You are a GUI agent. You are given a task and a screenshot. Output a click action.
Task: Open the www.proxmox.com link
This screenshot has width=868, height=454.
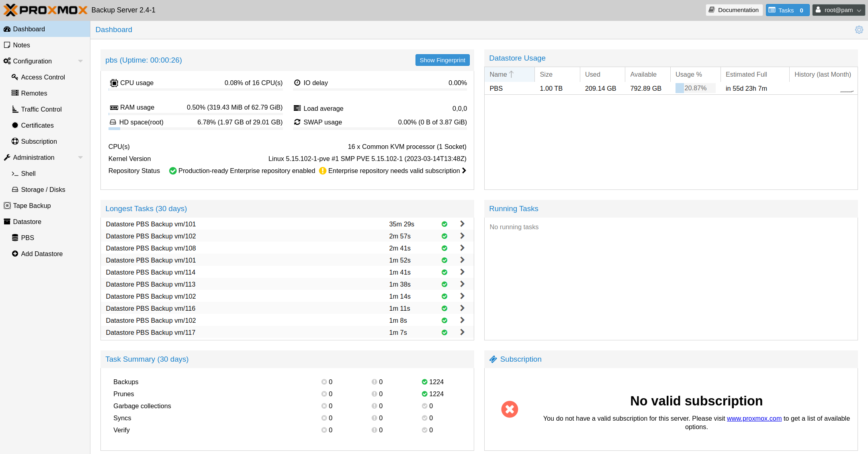click(x=754, y=418)
